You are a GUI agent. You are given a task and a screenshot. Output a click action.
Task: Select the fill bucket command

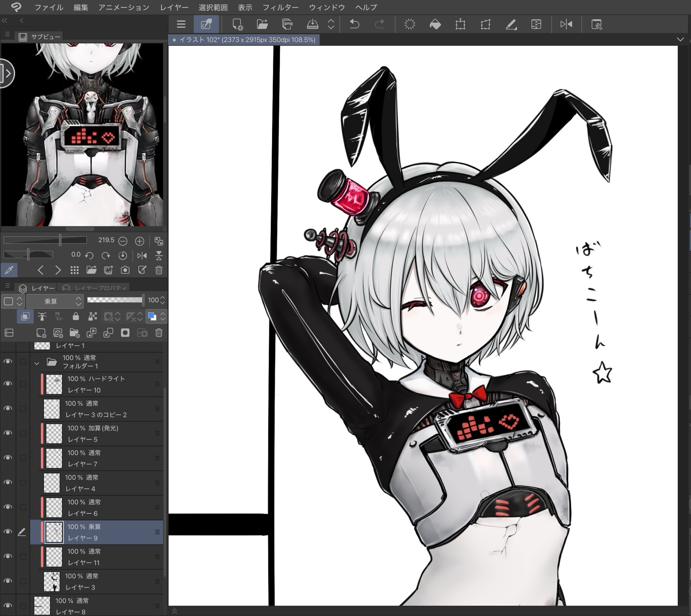pos(435,24)
